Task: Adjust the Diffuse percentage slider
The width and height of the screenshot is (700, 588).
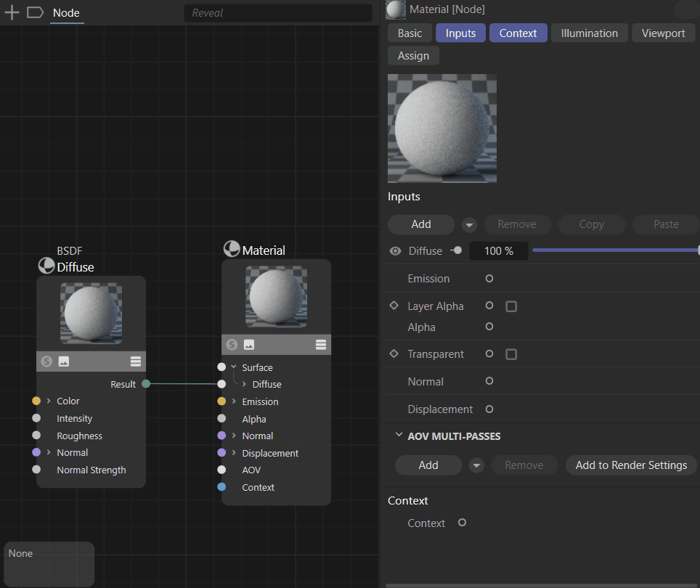Action: [614, 250]
